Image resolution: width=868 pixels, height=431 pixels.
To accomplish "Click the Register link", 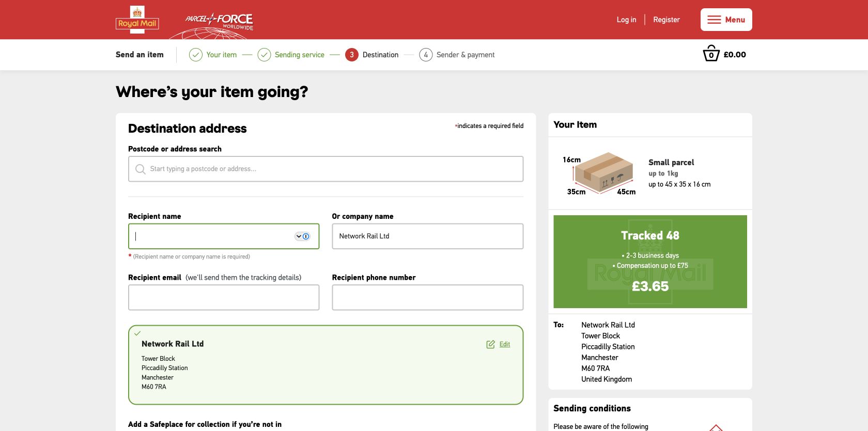I will tap(667, 20).
